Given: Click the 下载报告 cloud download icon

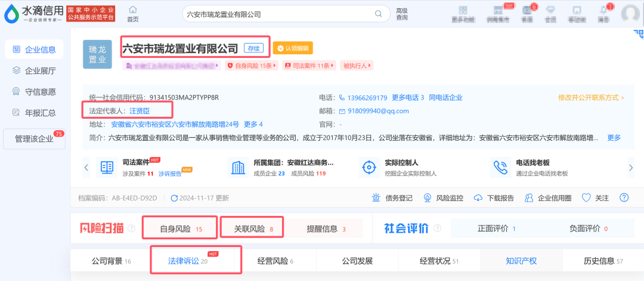Looking at the screenshot, I should [478, 198].
